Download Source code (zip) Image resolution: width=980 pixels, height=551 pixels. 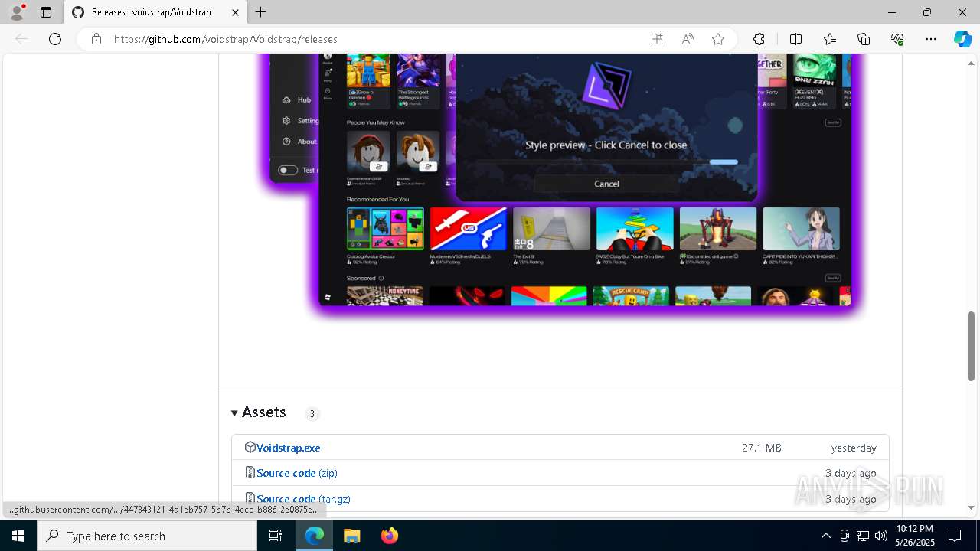pos(297,473)
